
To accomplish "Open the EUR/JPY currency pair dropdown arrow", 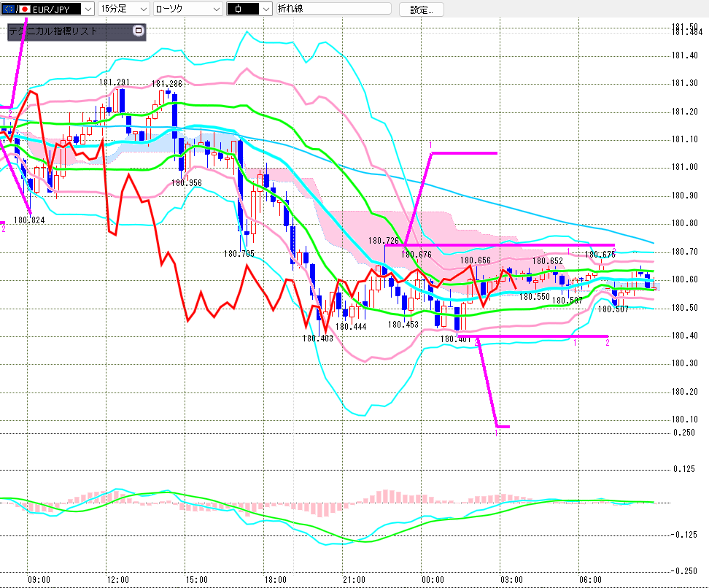I will 88,9.
